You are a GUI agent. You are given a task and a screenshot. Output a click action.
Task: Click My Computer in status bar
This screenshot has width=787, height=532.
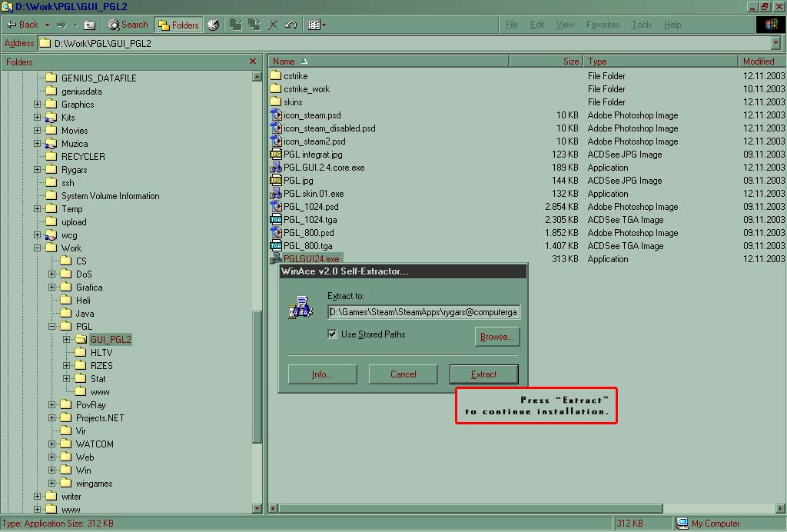point(708,524)
